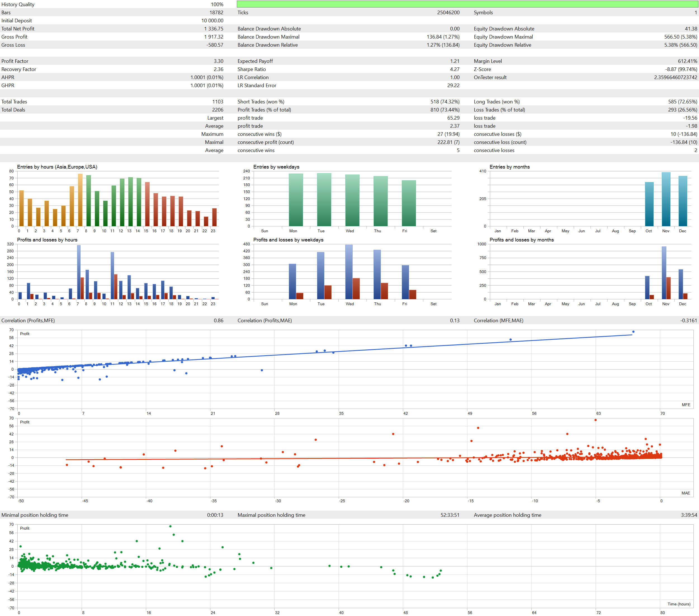Click the Entries by hours chart title
This screenshot has height=616, width=699.
pos(57,167)
